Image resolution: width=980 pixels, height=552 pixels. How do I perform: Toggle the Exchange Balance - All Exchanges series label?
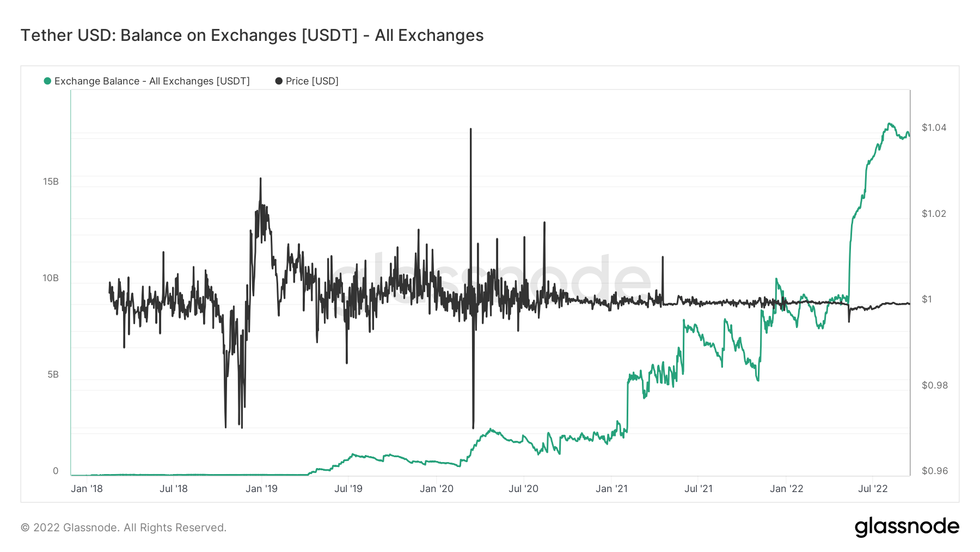point(152,81)
